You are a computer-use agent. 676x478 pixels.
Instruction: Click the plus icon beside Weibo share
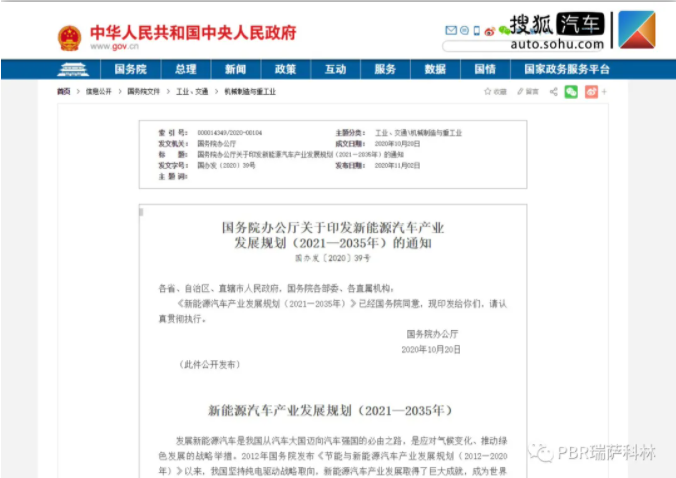pos(604,91)
